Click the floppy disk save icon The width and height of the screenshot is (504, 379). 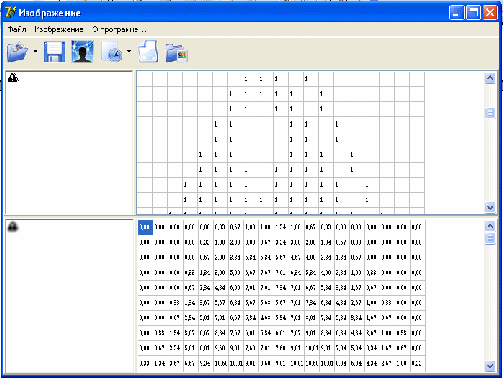pyautogui.click(x=54, y=52)
